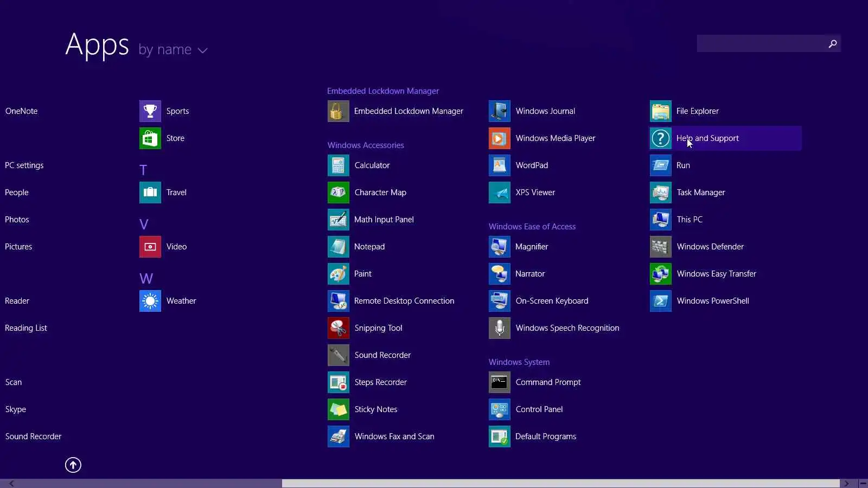Launch the Calculator icon
Screen dimensions: 868x488
point(339,165)
